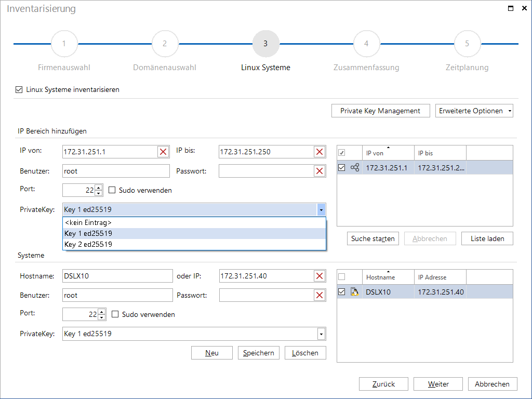The image size is (532, 399).
Task: Close the Inventarisierung window
Action: (x=524, y=8)
